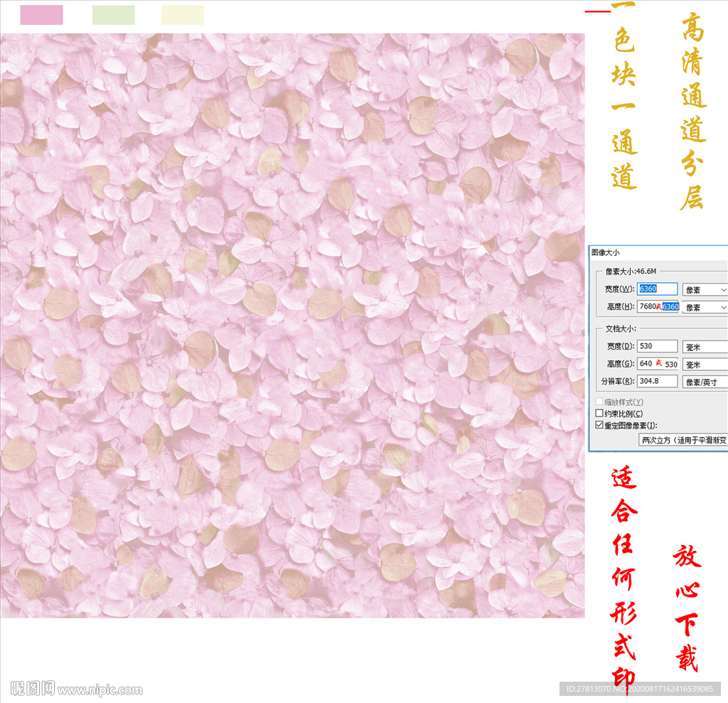Click the disabled 缩放样式 checkbox

click(x=599, y=402)
